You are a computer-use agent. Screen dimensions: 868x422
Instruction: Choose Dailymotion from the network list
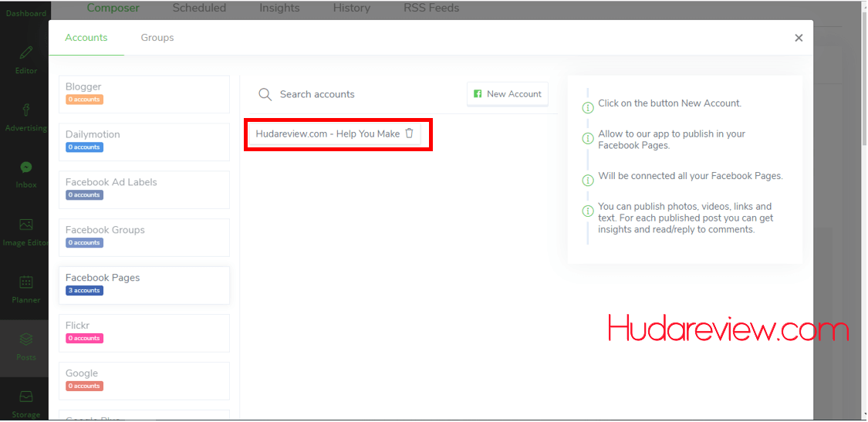pos(144,141)
